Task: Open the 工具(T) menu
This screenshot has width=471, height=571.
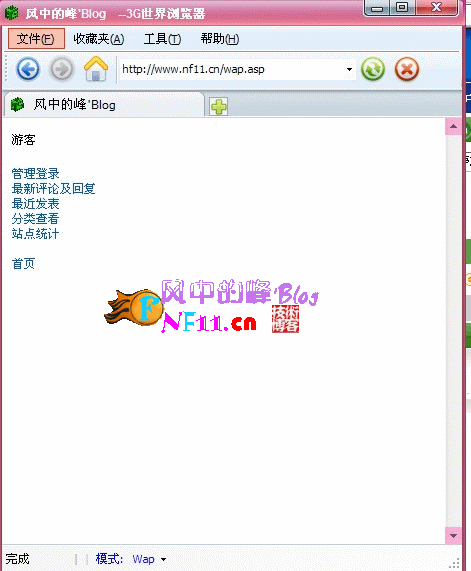Action: 162,39
